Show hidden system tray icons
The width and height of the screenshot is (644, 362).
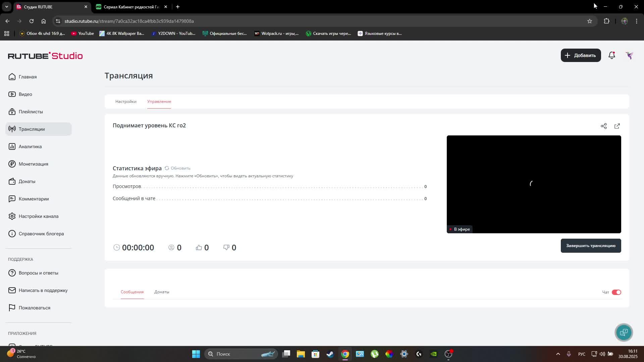pos(558,354)
